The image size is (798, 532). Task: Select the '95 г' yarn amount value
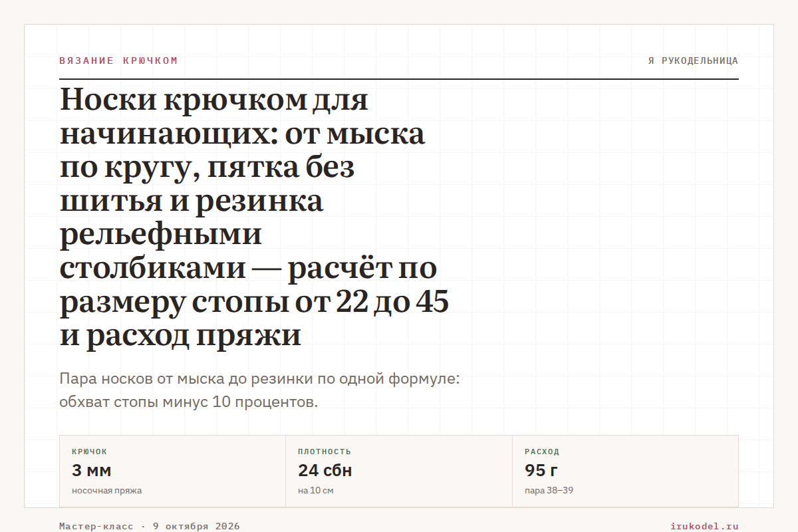point(541,471)
